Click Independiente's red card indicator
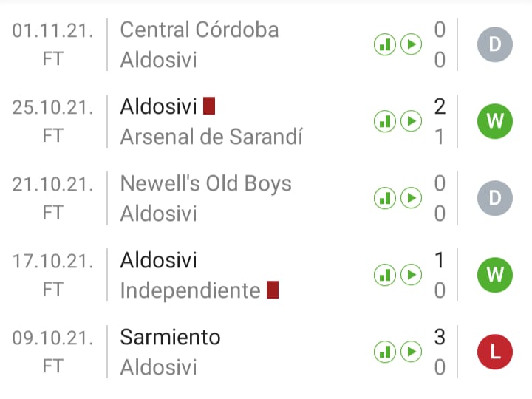The width and height of the screenshot is (532, 399). [273, 290]
